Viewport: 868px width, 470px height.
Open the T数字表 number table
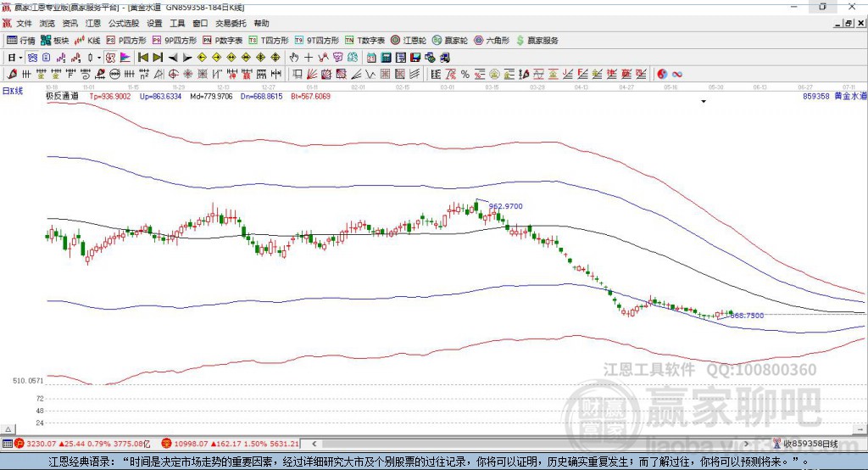tap(364, 41)
